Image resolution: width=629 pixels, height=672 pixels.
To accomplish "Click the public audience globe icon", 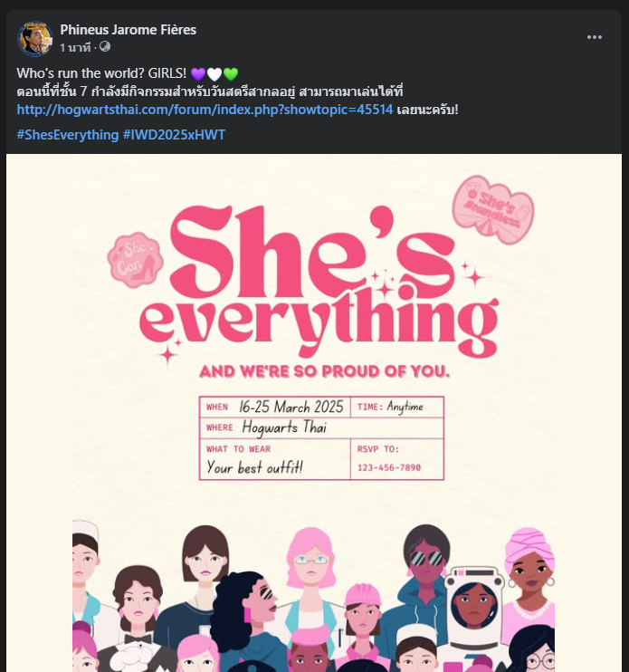I will pyautogui.click(x=105, y=46).
